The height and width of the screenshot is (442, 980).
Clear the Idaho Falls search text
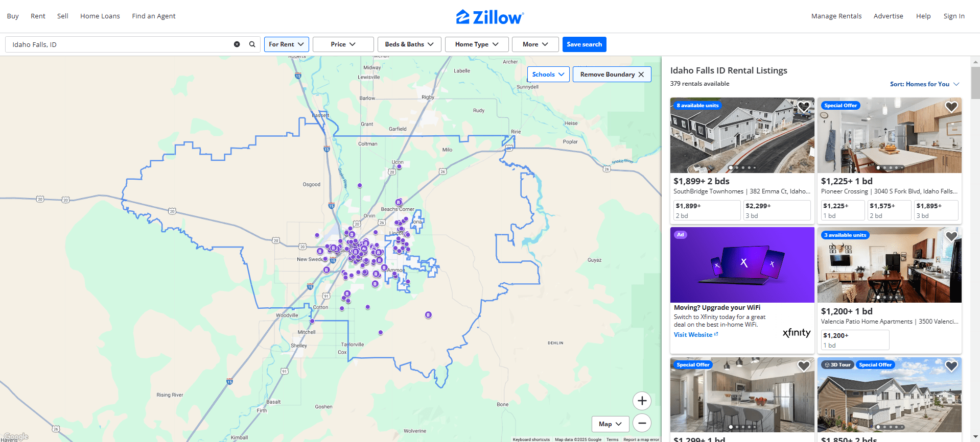[x=237, y=44]
